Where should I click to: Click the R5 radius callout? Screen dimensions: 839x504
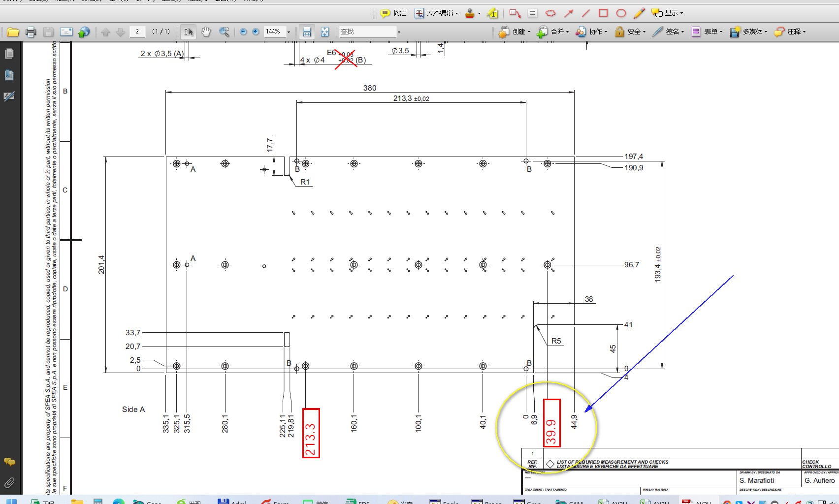click(556, 341)
